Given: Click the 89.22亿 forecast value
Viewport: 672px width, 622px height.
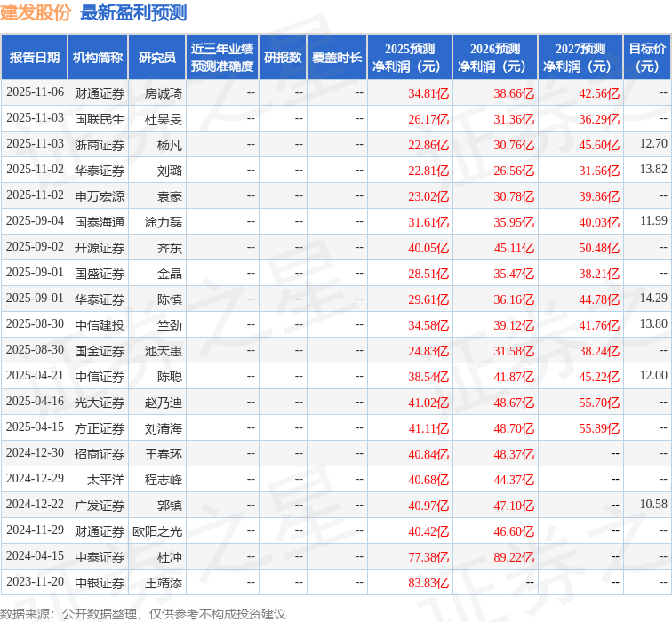Looking at the screenshot, I should (514, 557).
